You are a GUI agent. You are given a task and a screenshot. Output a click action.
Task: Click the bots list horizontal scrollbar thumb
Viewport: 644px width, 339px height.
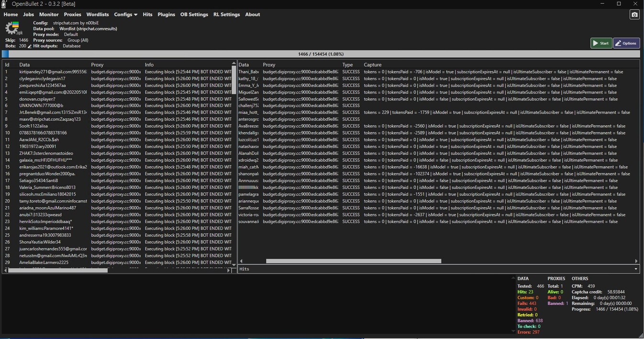pyautogui.click(x=58, y=270)
